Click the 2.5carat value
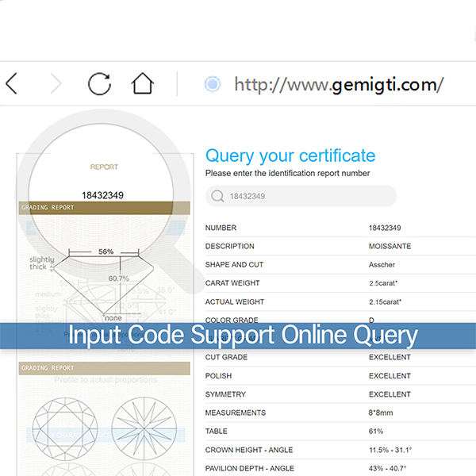 pos(383,283)
